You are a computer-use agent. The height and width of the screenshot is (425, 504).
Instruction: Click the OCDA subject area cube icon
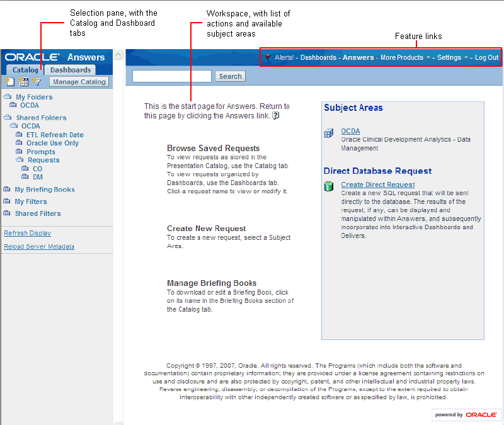tap(329, 133)
